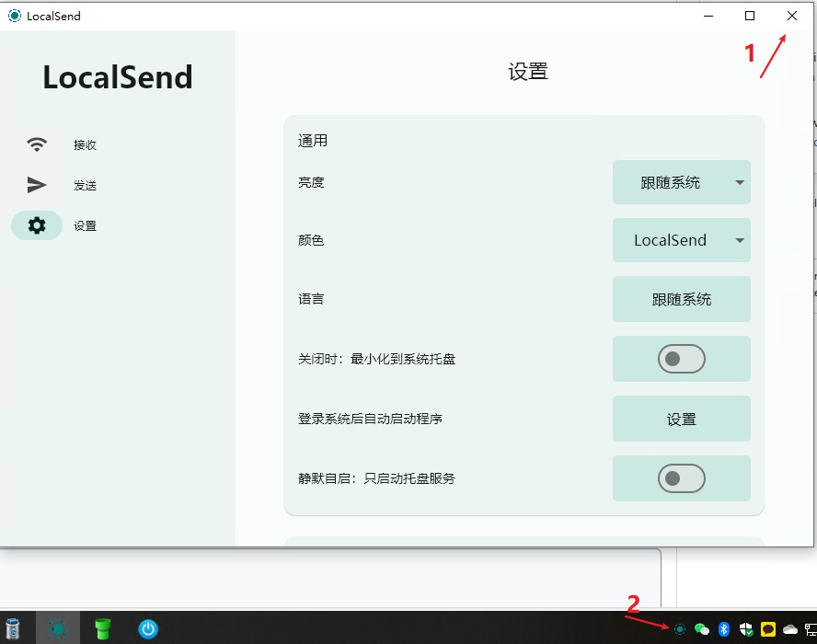Open Windows Security from the system tray

point(746,629)
